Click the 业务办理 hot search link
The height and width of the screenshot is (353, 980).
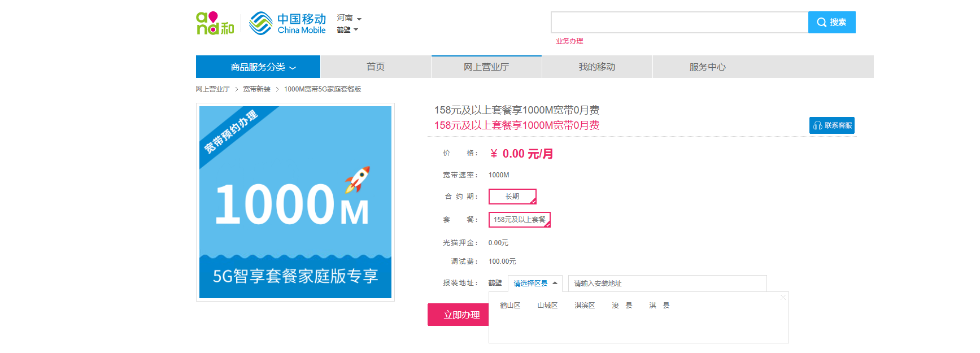(569, 41)
